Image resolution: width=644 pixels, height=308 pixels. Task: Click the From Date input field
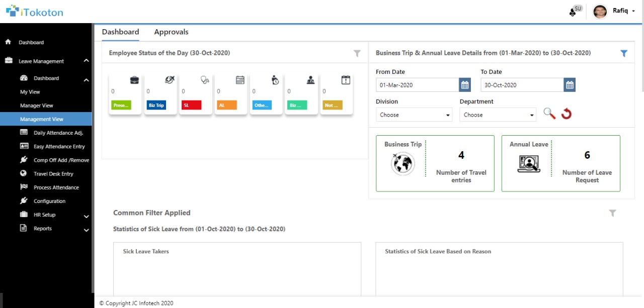point(417,85)
